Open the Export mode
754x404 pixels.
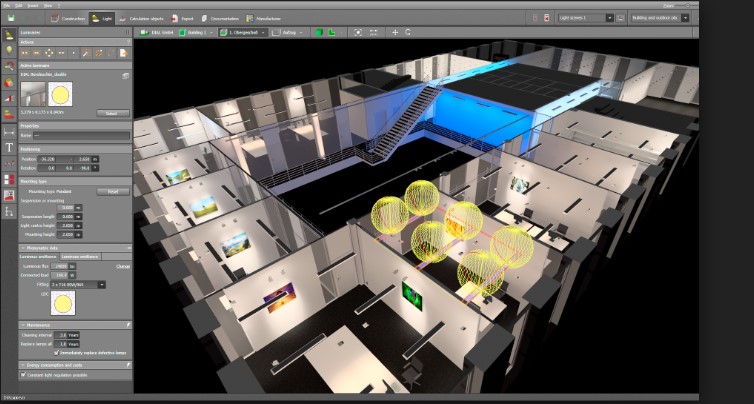pos(182,18)
